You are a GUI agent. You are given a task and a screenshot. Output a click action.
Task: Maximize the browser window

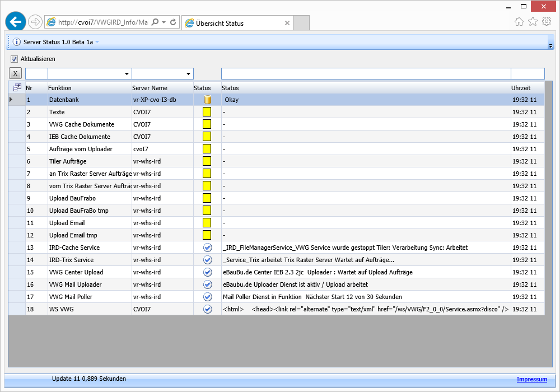tap(524, 6)
